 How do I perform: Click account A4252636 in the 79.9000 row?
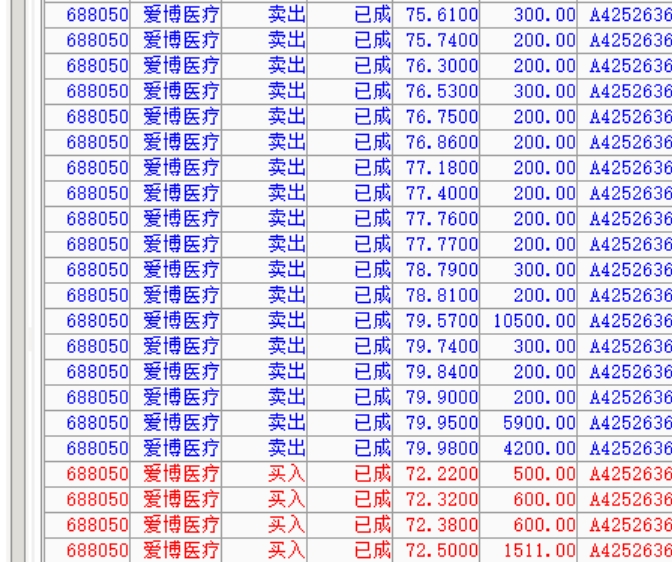click(x=630, y=397)
